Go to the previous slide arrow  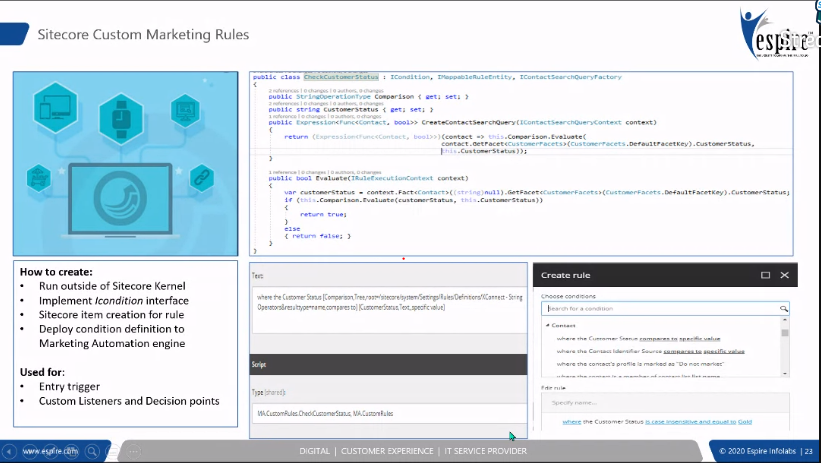click(9, 451)
